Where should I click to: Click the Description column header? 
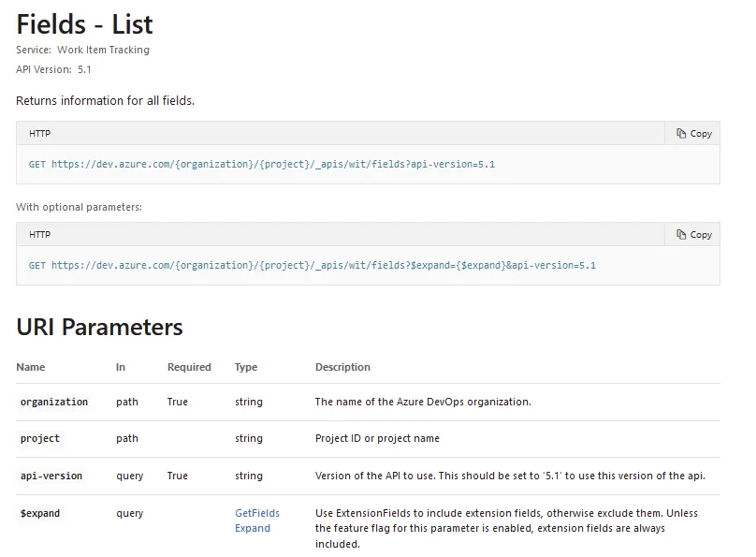point(342,367)
